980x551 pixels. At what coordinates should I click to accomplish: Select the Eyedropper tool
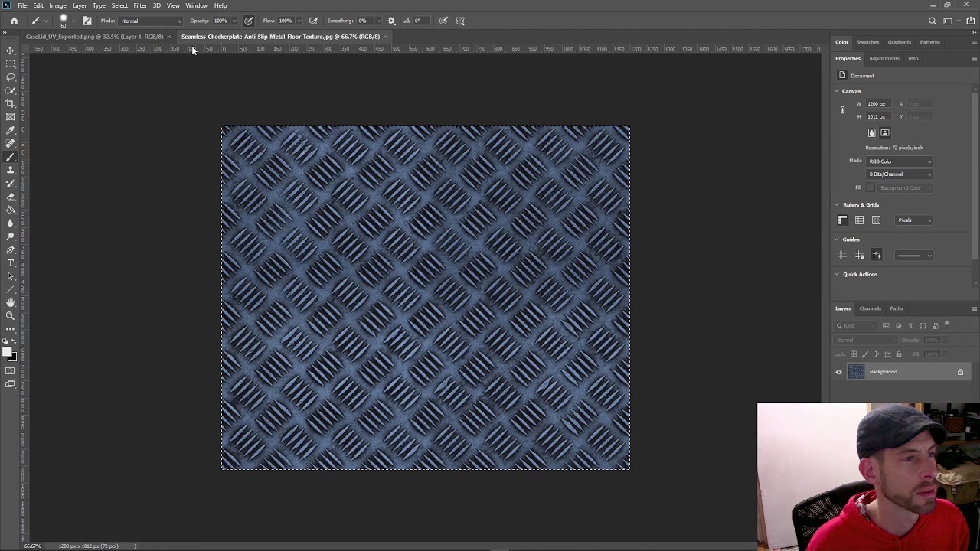10,130
